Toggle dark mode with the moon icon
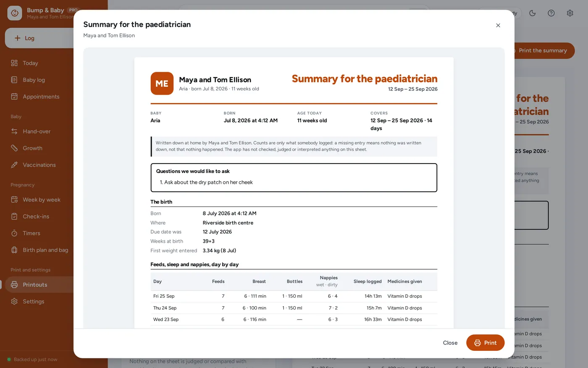This screenshot has width=588, height=368. (x=533, y=13)
